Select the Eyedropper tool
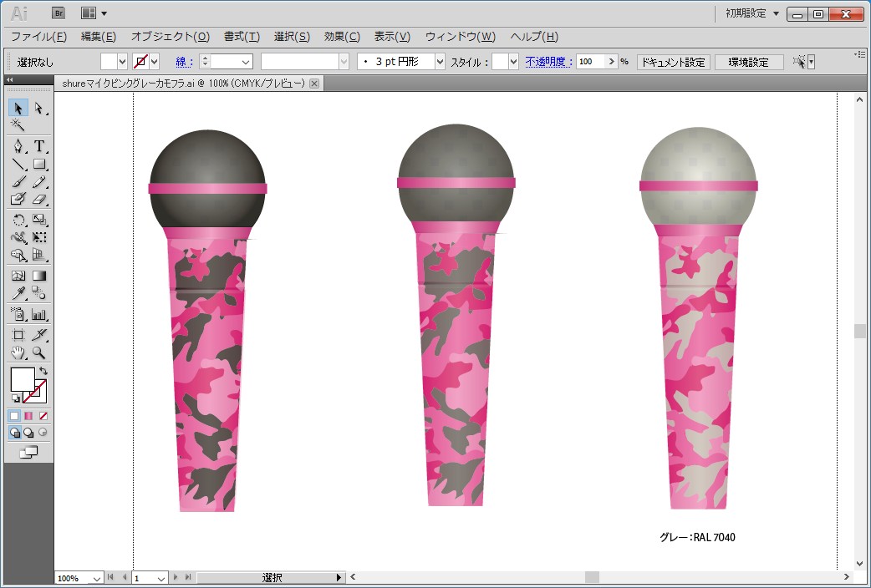The image size is (871, 588). click(x=18, y=292)
